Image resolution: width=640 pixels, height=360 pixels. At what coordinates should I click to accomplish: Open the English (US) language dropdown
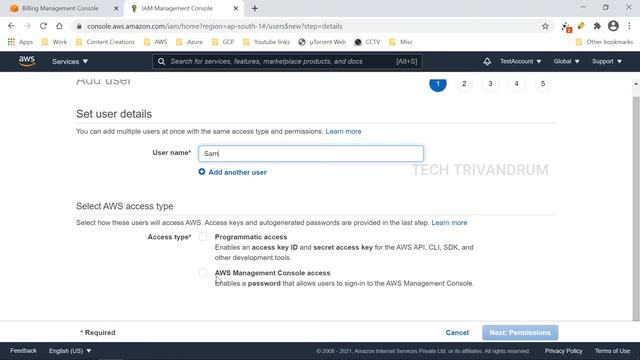[x=70, y=351]
